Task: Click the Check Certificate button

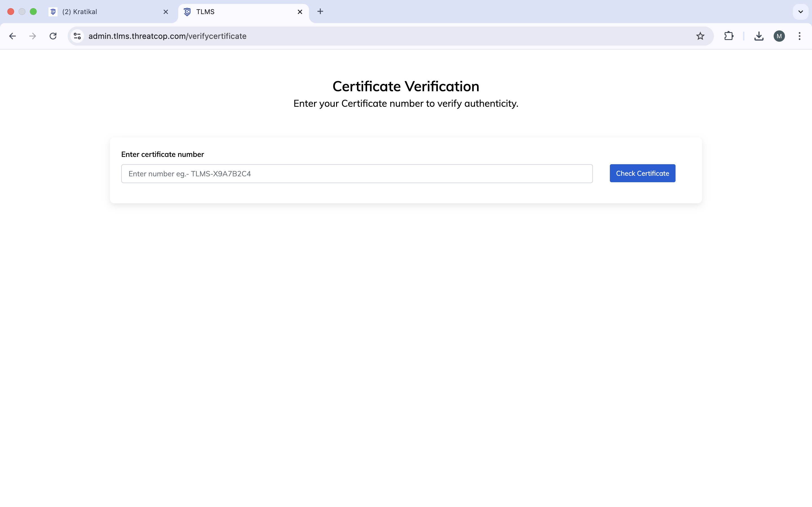Action: pyautogui.click(x=642, y=173)
